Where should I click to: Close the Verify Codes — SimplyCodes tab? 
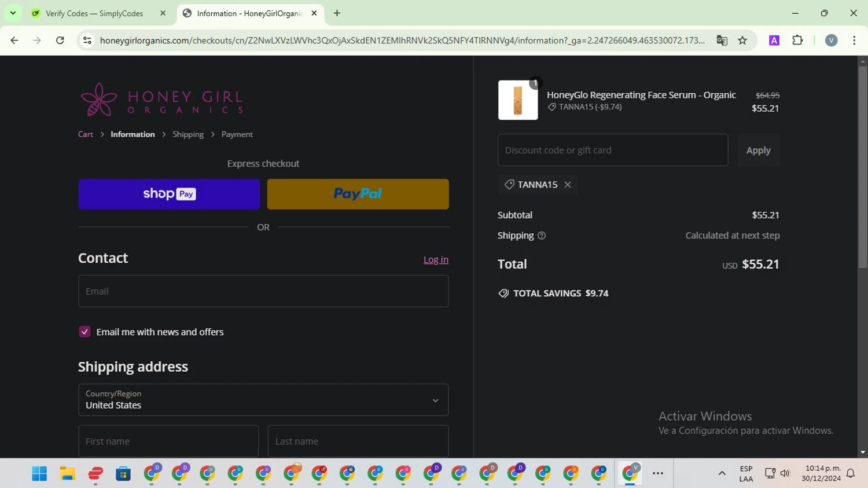click(163, 13)
